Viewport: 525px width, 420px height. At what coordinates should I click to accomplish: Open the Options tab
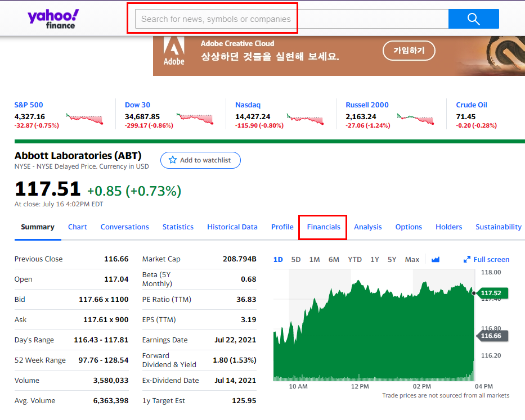409,227
